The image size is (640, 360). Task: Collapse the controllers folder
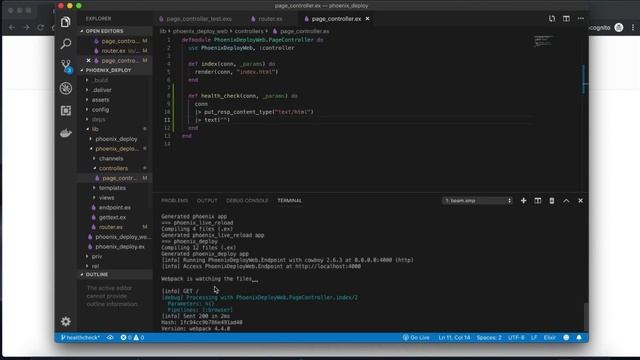coord(113,168)
